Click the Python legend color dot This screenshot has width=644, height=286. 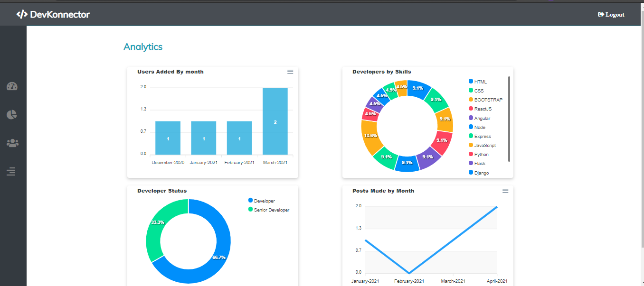(x=471, y=154)
